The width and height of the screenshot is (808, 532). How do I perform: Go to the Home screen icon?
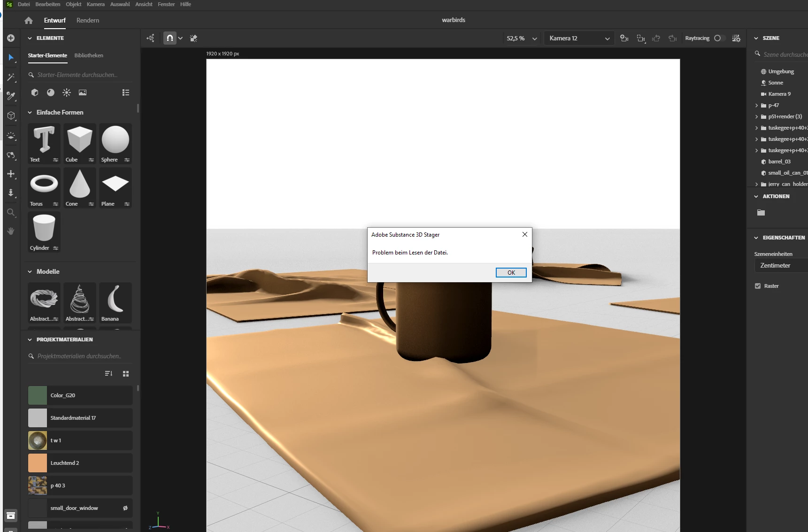coord(29,20)
